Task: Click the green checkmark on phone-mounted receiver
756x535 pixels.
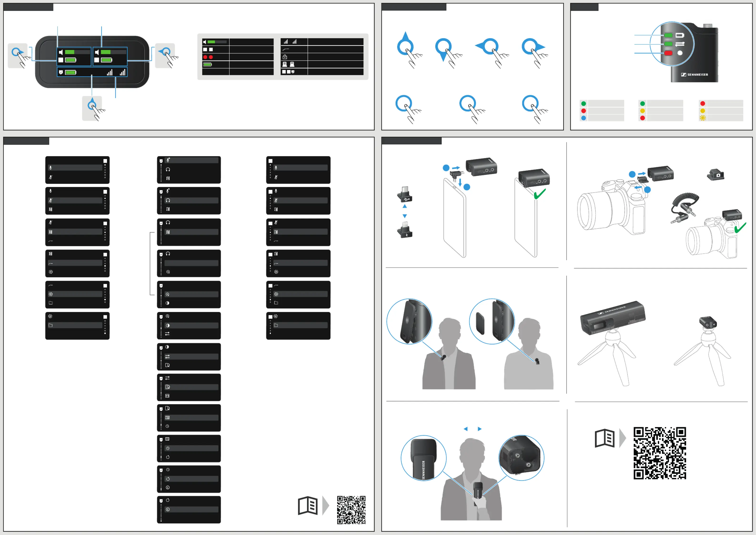Action: pyautogui.click(x=540, y=194)
